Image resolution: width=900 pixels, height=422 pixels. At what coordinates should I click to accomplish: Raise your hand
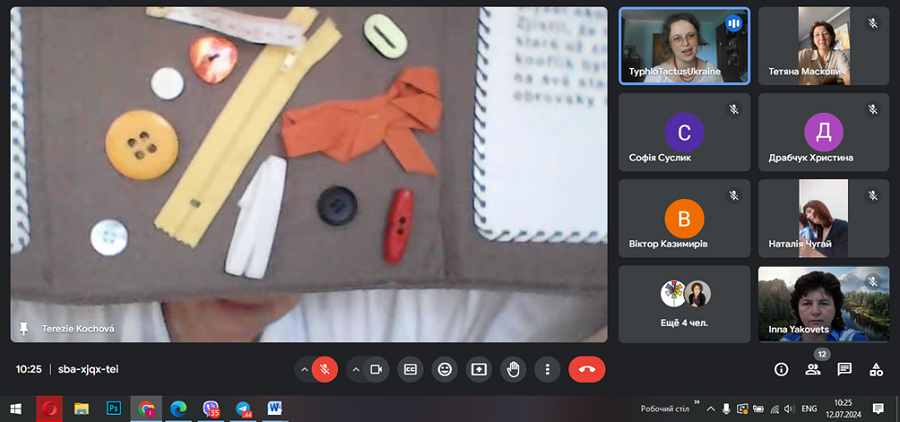click(x=513, y=370)
